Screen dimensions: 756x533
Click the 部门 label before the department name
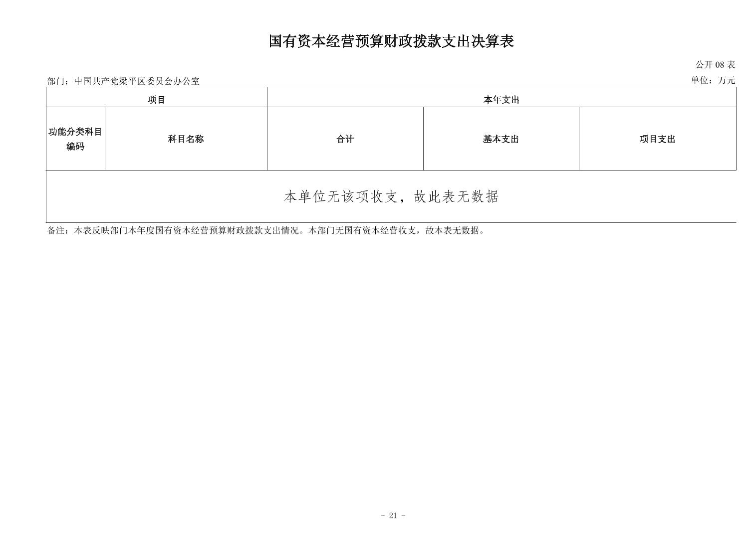[x=56, y=81]
